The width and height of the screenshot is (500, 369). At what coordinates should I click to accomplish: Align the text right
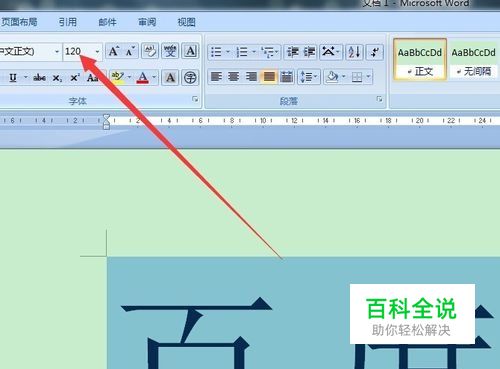(251, 77)
